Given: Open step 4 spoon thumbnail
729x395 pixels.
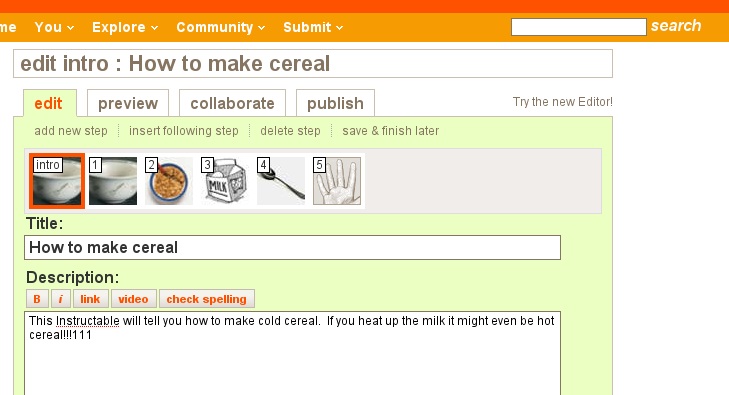Looking at the screenshot, I should 281,181.
